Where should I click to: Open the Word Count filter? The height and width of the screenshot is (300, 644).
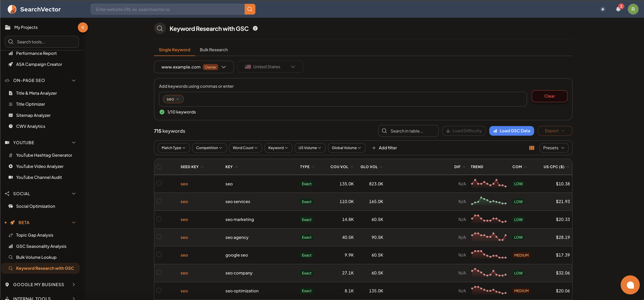pyautogui.click(x=245, y=148)
